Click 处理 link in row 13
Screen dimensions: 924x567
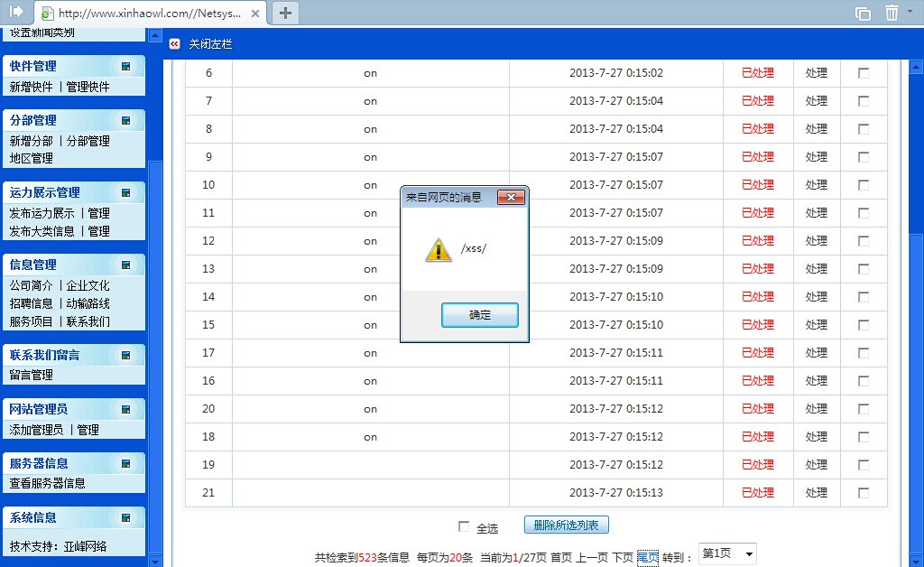[816, 268]
